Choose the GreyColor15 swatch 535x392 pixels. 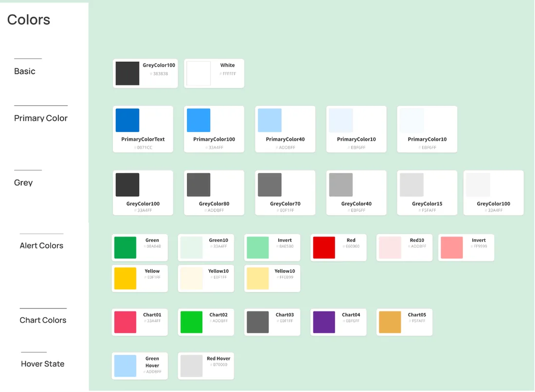[412, 185]
